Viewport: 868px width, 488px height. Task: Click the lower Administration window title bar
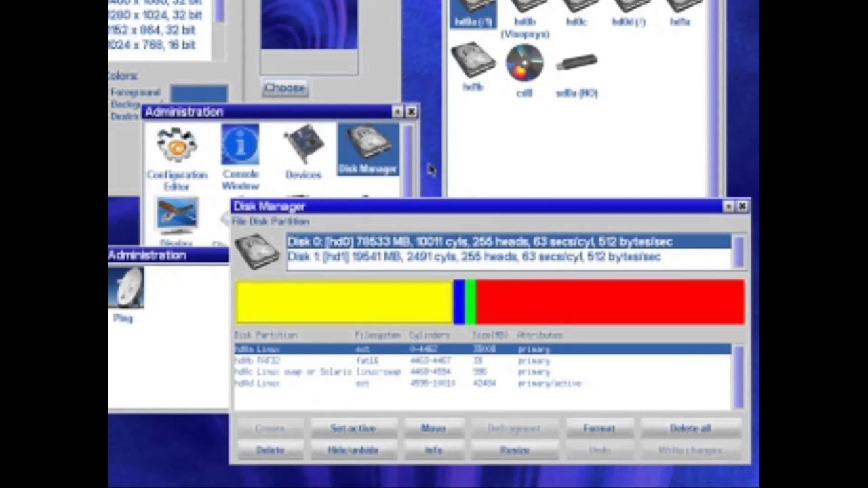point(168,255)
